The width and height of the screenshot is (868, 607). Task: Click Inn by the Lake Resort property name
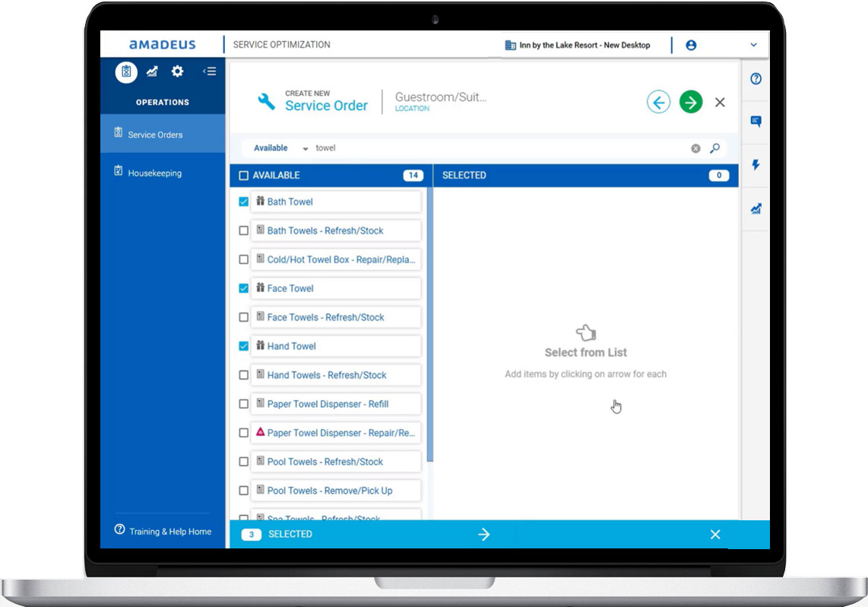click(x=584, y=46)
